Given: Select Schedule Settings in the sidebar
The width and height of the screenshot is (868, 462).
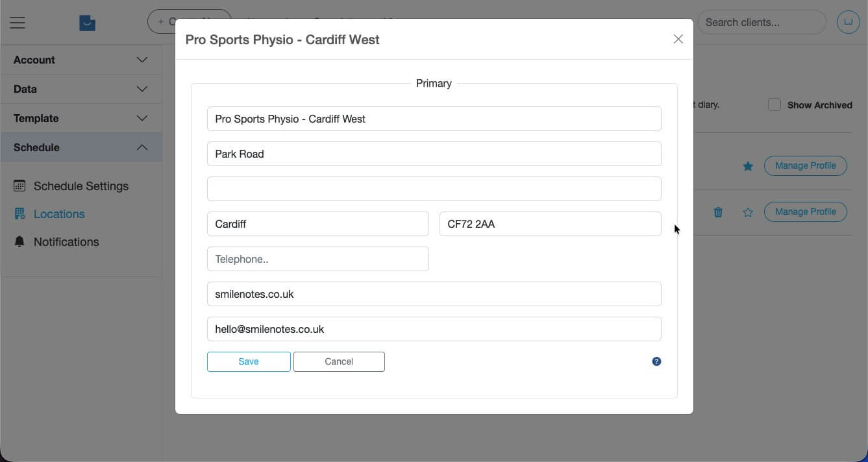Looking at the screenshot, I should click(x=81, y=186).
